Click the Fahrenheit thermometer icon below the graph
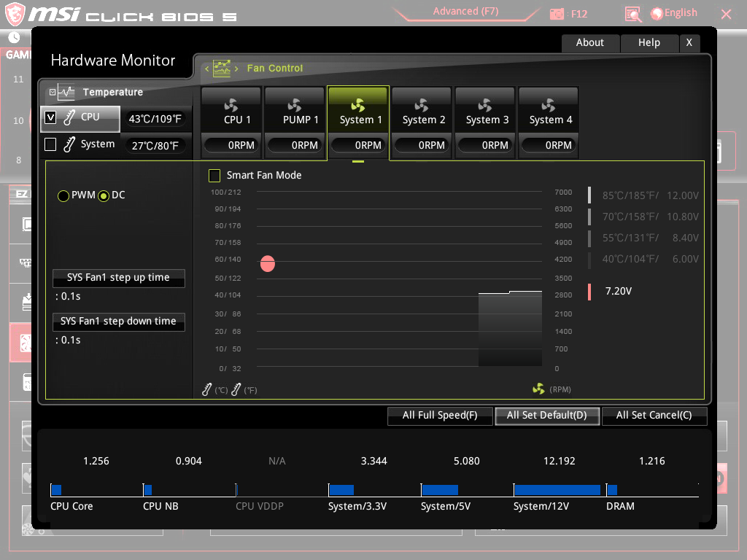 pos(236,389)
